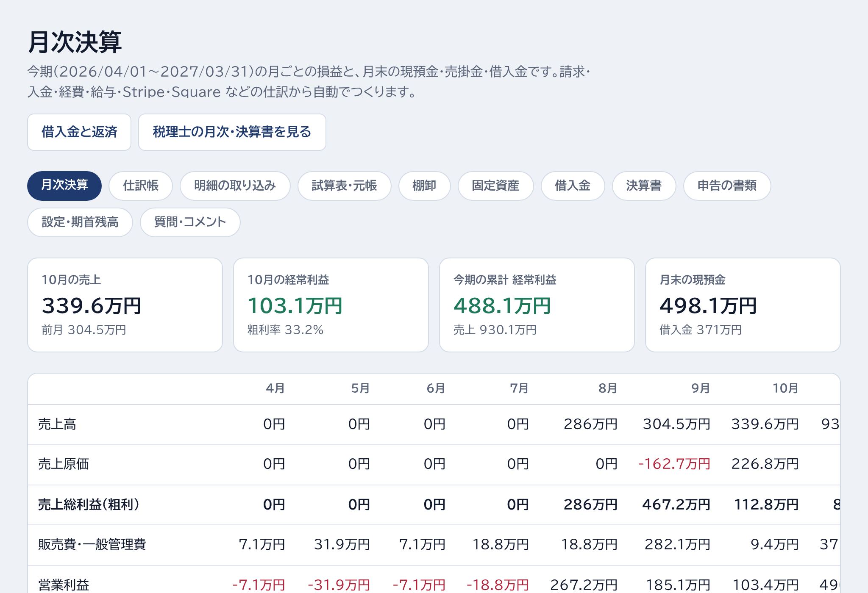Image resolution: width=868 pixels, height=593 pixels.
Task: Click the 月次決算 page heading
Action: click(x=75, y=42)
